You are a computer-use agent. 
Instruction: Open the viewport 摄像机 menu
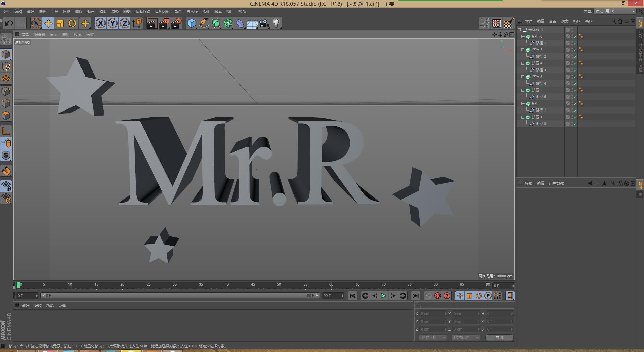coord(40,35)
